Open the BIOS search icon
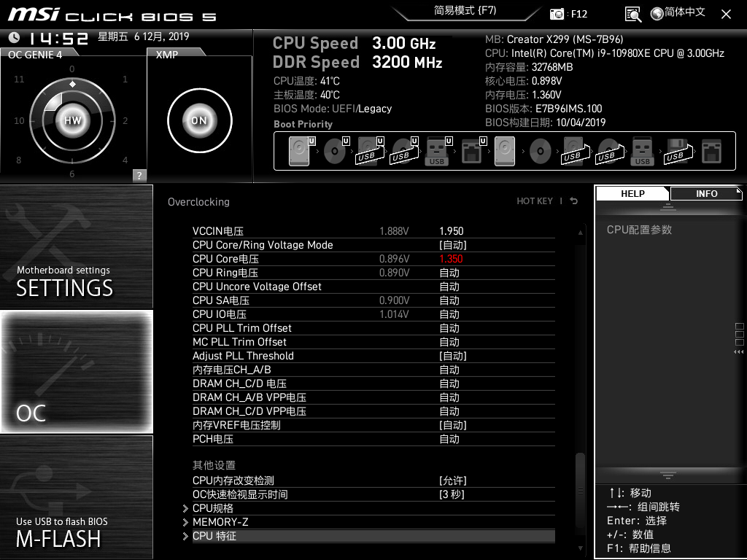 [633, 15]
